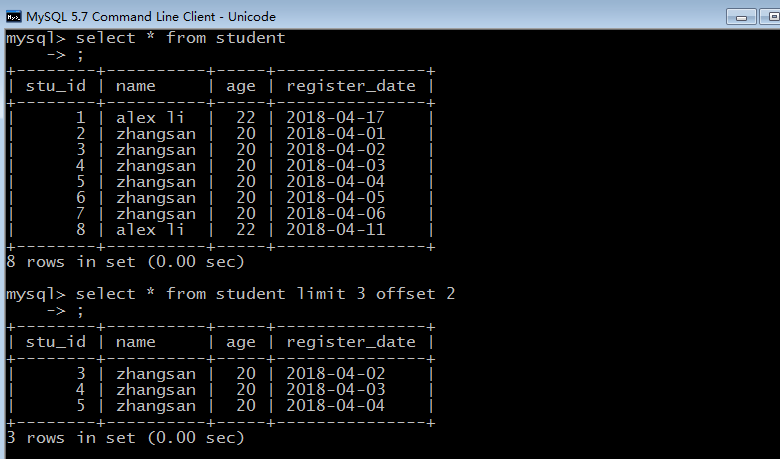780x459 pixels.
Task: Click the '8 rows in set (0.00 sec)' message
Action: 125,262
